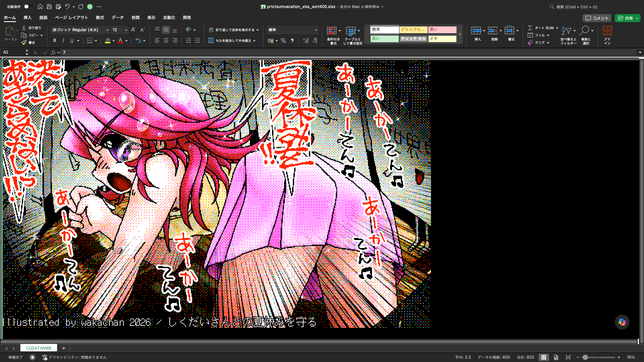
Task: Align text to the right
Action: (x=175, y=41)
